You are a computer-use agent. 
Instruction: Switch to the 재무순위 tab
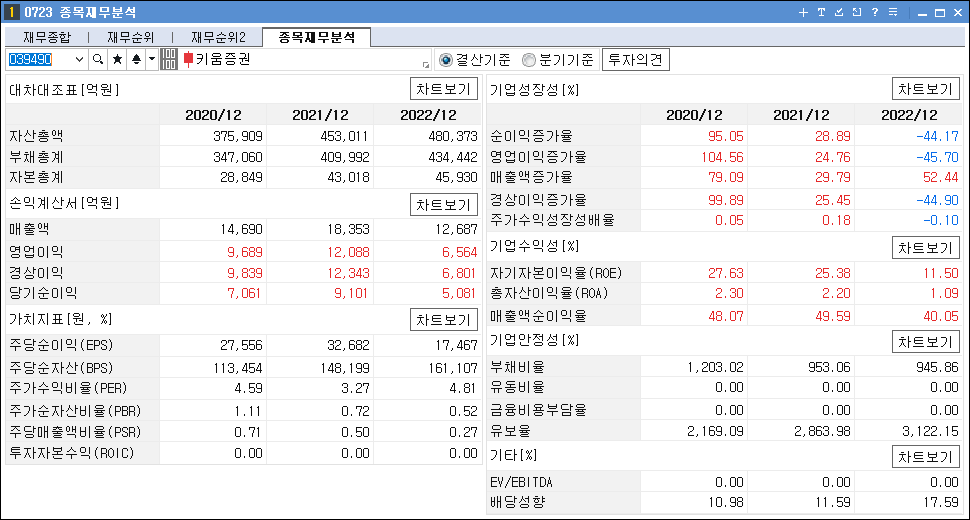pos(131,38)
